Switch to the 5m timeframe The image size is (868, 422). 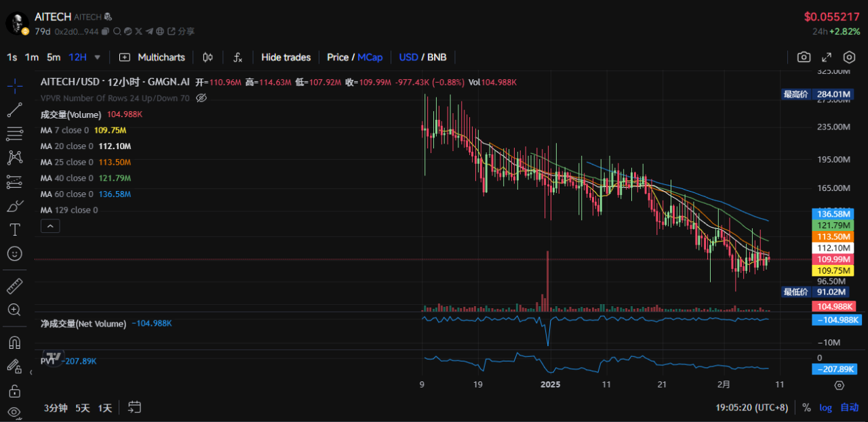54,58
